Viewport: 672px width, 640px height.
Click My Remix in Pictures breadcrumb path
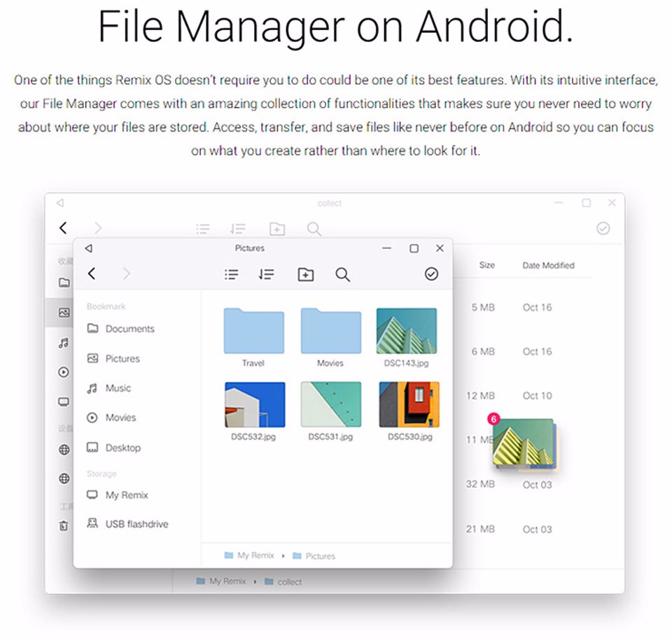tap(255, 556)
